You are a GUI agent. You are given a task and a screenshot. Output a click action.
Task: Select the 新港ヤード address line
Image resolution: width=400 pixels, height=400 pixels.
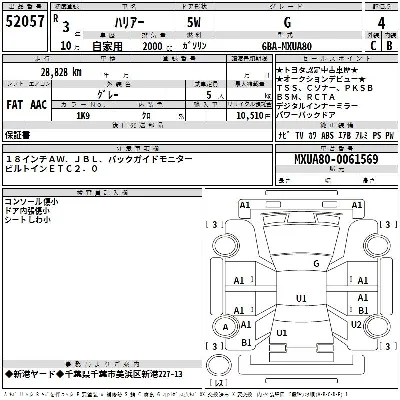point(94,374)
